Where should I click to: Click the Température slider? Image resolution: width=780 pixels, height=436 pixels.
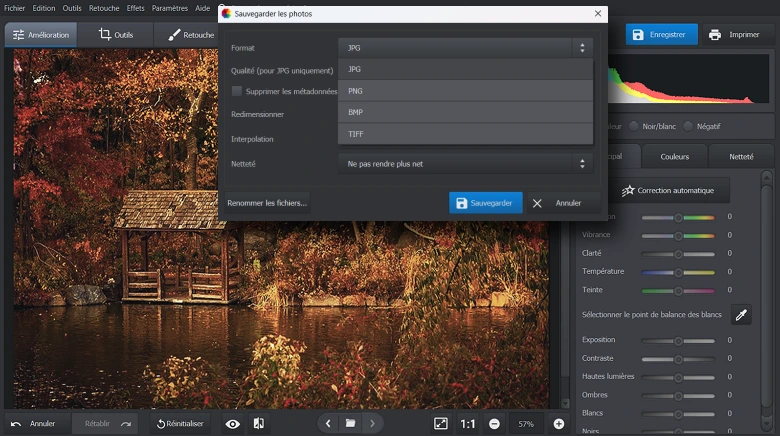pyautogui.click(x=678, y=272)
